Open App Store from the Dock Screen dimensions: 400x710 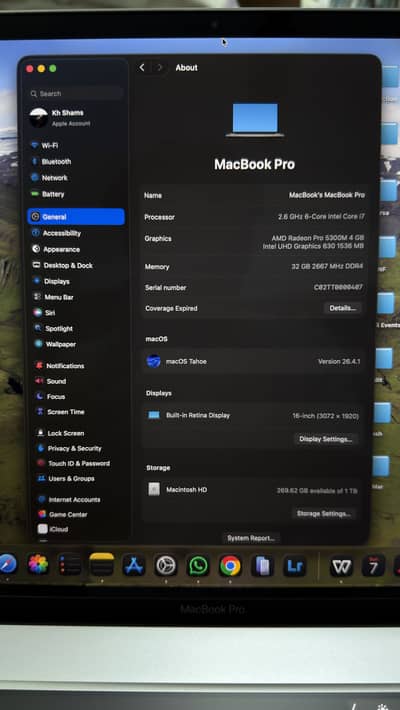[x=134, y=566]
